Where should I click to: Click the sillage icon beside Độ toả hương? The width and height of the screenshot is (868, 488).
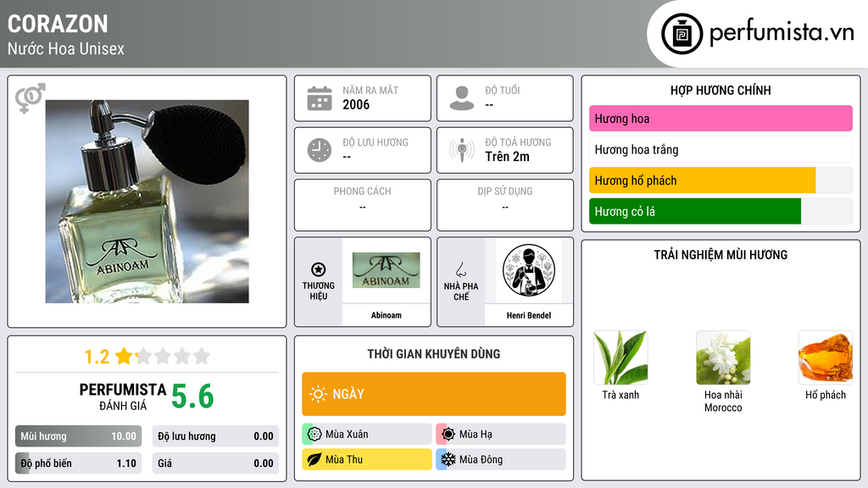[x=462, y=150]
